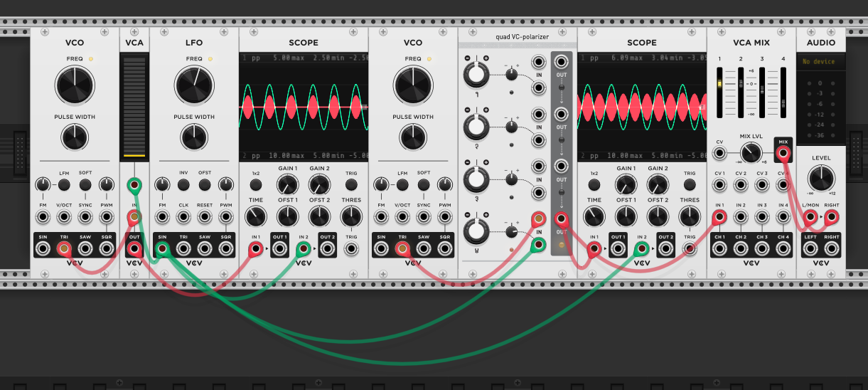The height and width of the screenshot is (390, 868).
Task: Select the CLK input jack on LFO
Action: [183, 217]
